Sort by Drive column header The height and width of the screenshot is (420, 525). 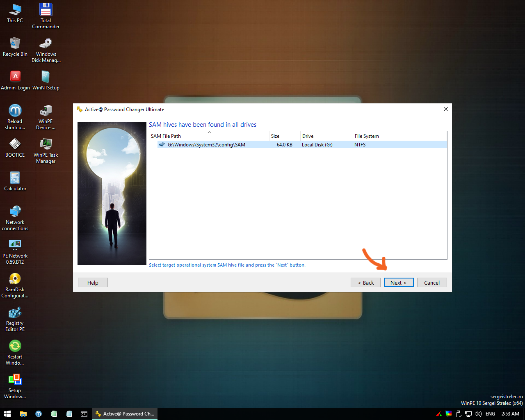pyautogui.click(x=326, y=136)
